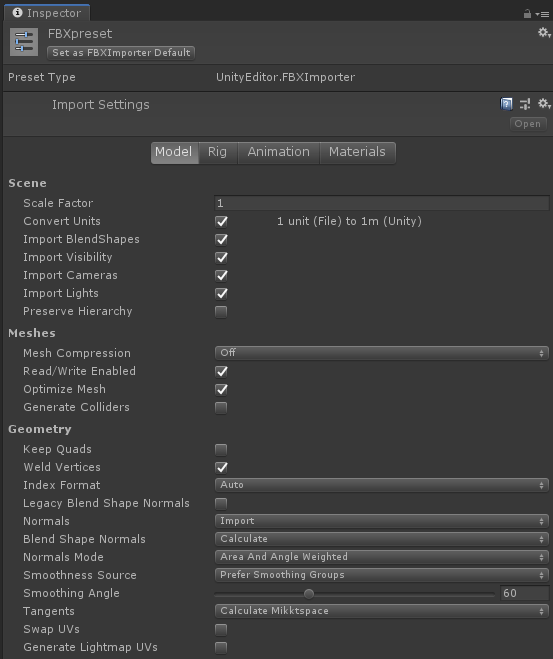Click the Smoothing Angle slider handle
553x659 pixels.
pos(309,593)
